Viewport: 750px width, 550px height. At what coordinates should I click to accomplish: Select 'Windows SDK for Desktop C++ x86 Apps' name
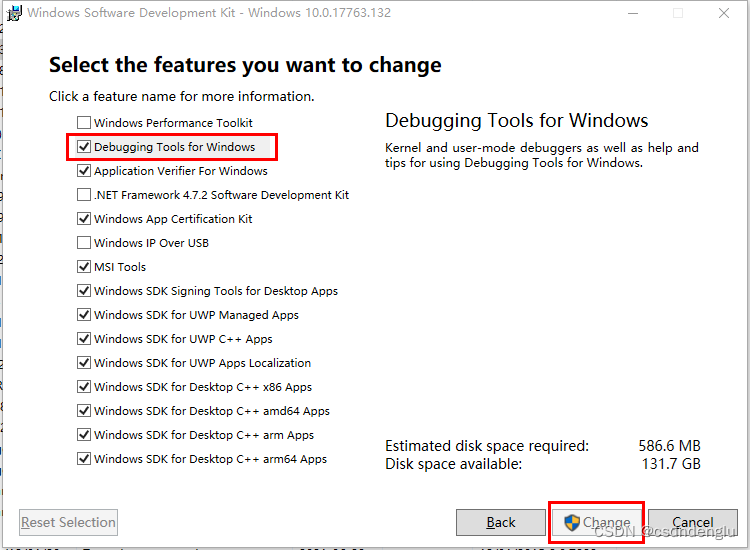[x=203, y=387]
